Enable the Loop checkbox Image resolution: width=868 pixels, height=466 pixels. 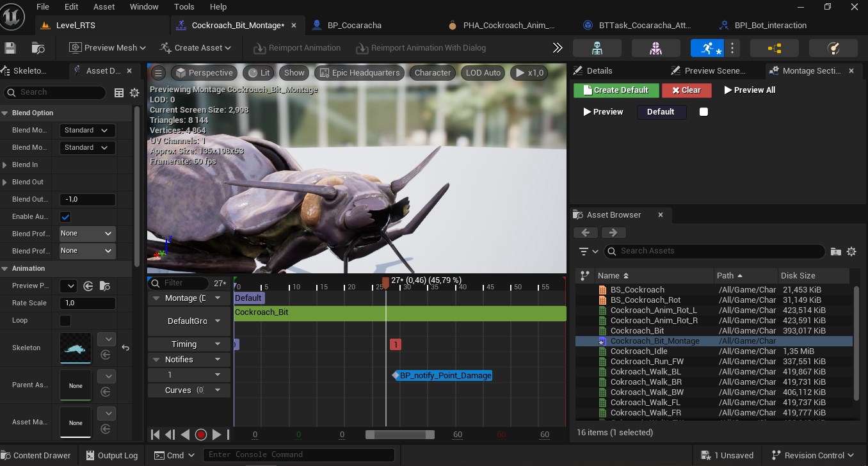tap(65, 320)
